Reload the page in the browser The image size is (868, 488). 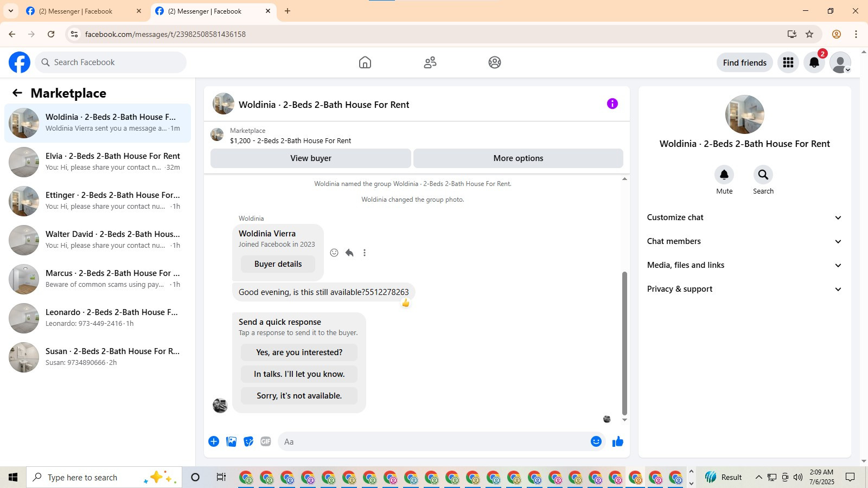tap(51, 34)
